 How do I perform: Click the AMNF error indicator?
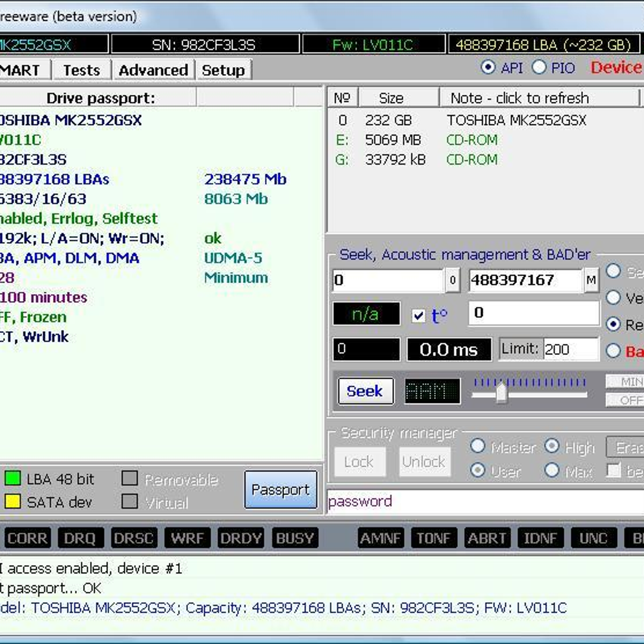pyautogui.click(x=381, y=538)
